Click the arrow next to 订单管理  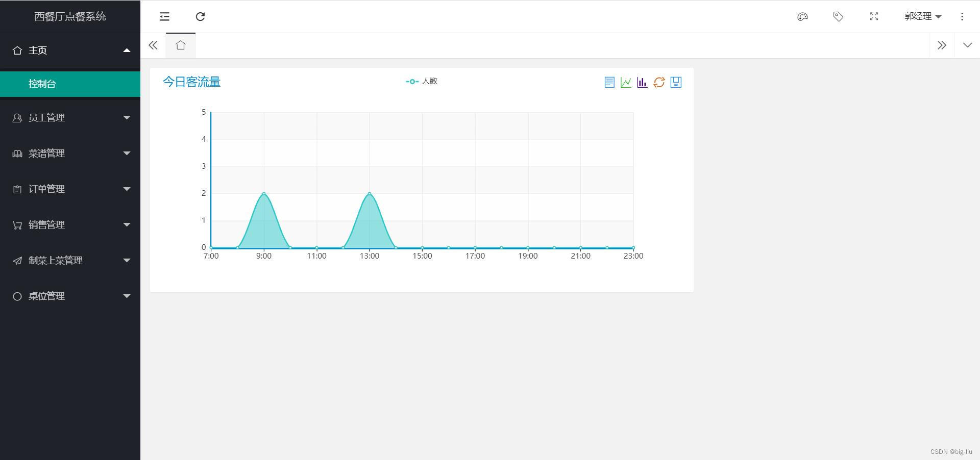click(127, 189)
